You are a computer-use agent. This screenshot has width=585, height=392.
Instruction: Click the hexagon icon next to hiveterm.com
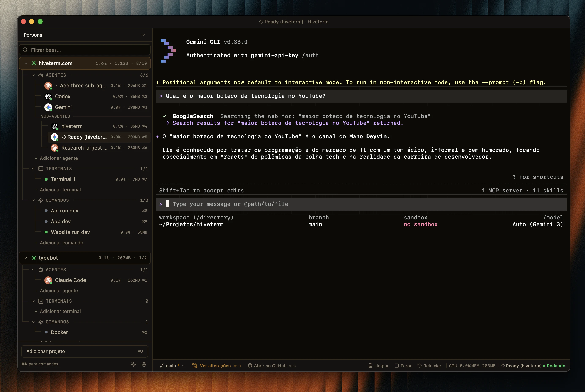34,63
